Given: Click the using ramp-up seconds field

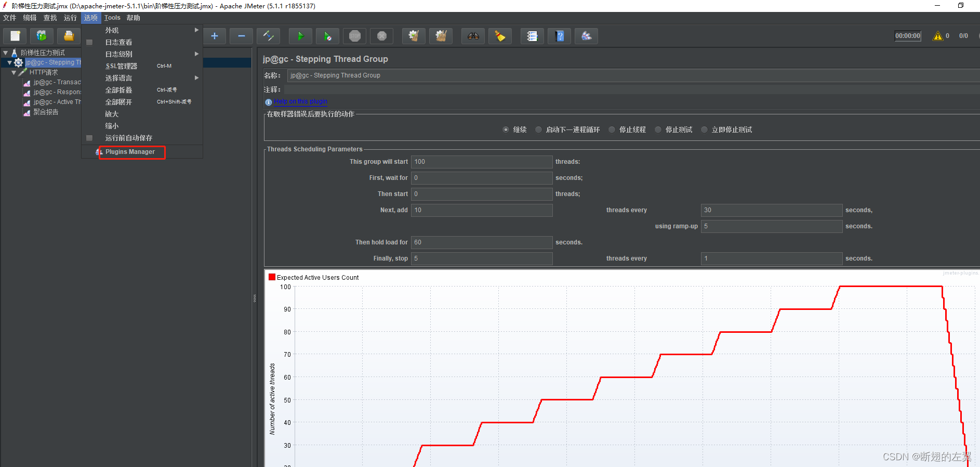Looking at the screenshot, I should (x=772, y=226).
